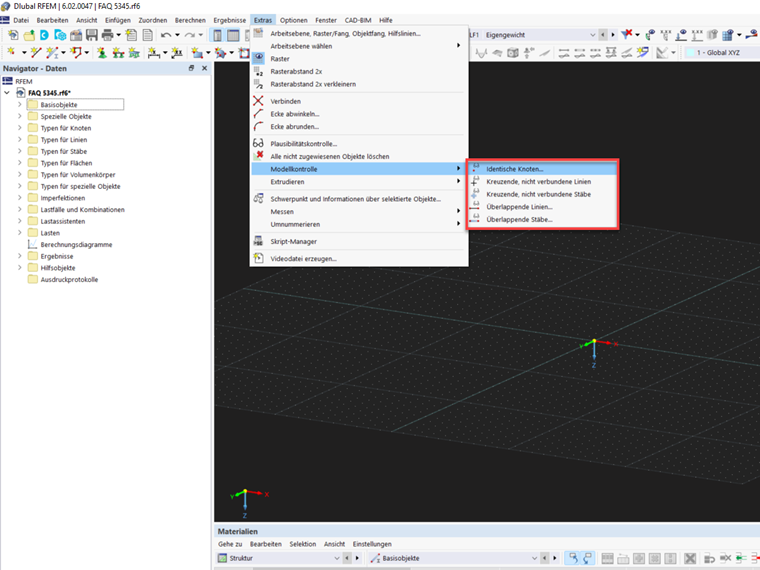The width and height of the screenshot is (760, 570).
Task: Click the printer icon
Action: pos(108,35)
